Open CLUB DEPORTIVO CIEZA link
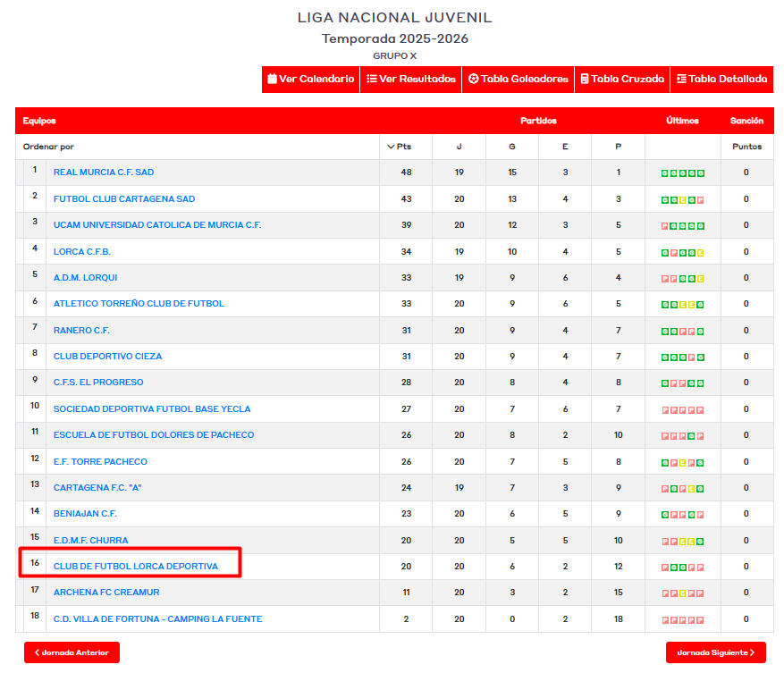784x673 pixels. click(x=107, y=357)
